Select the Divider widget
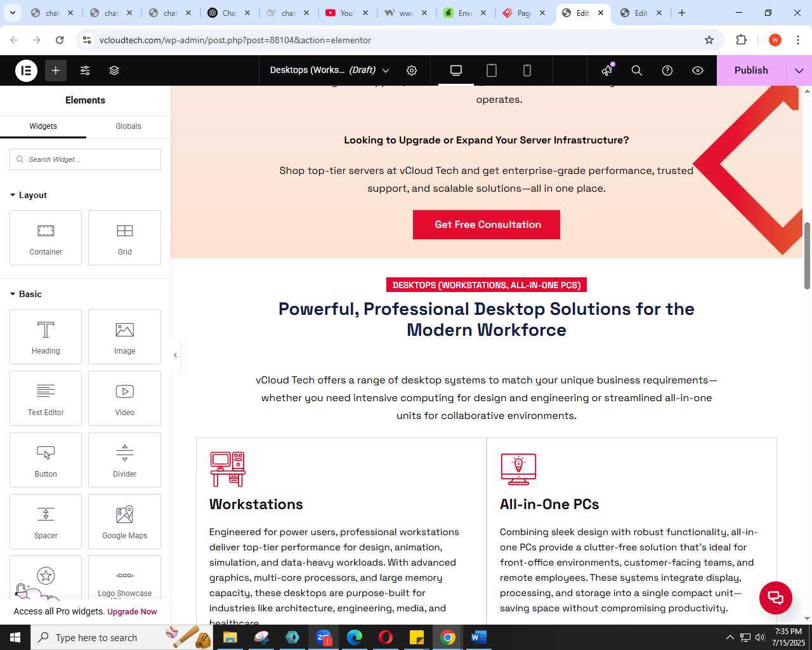Viewport: 812px width, 650px height. [124, 460]
